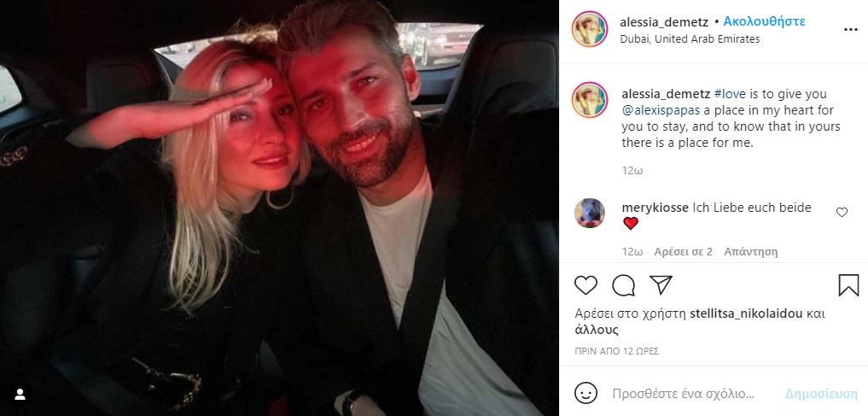Like merykiosse's comment with small heart
Image resolution: width=868 pixels, height=416 pixels.
[842, 212]
